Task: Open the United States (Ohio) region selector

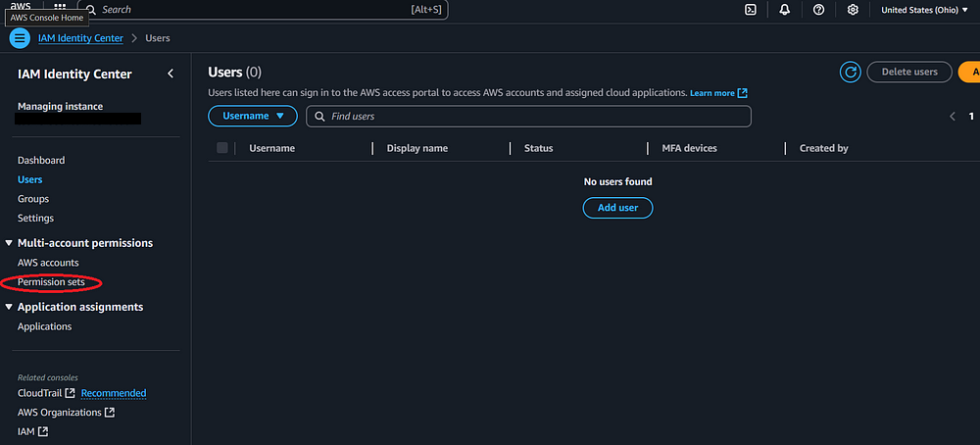Action: (x=923, y=10)
